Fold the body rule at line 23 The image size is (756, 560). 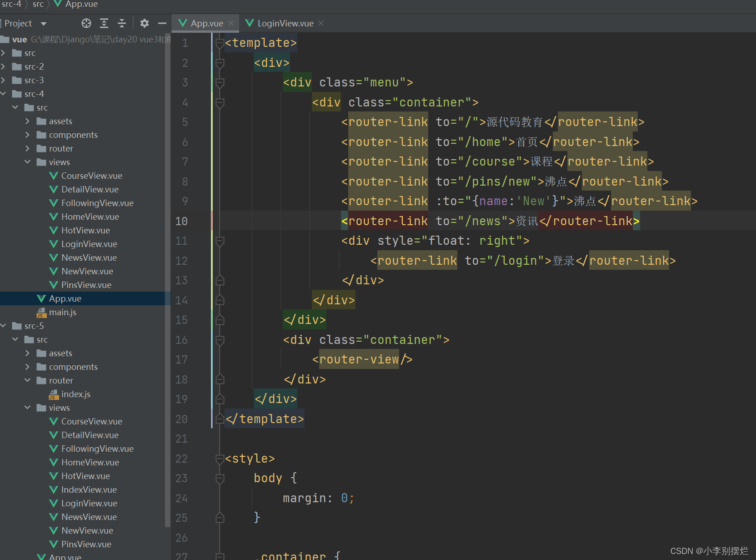(x=220, y=478)
